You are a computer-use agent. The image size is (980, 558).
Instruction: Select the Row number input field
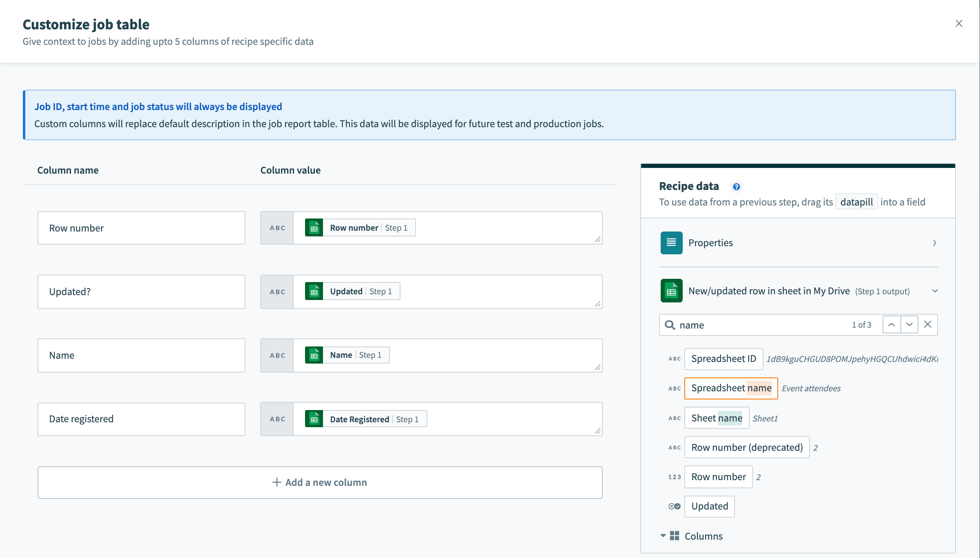pos(141,227)
